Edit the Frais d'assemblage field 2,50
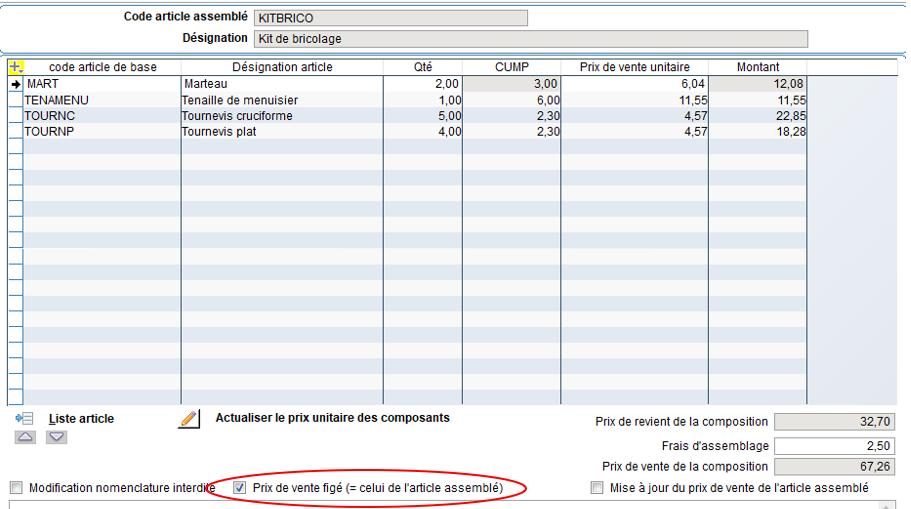Screen dimensions: 911x509 (x=834, y=446)
